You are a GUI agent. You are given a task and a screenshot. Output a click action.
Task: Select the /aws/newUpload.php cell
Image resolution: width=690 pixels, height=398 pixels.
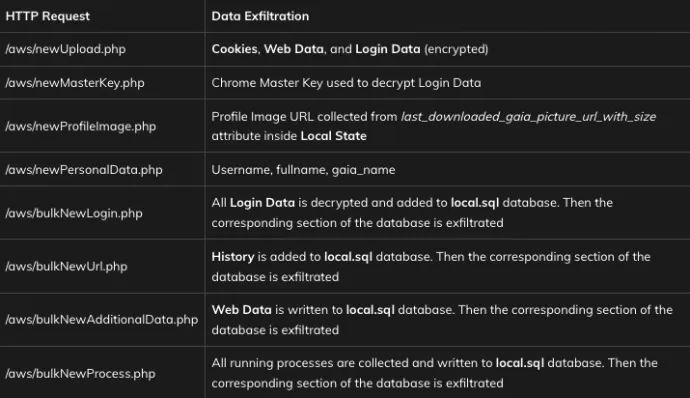pos(66,49)
